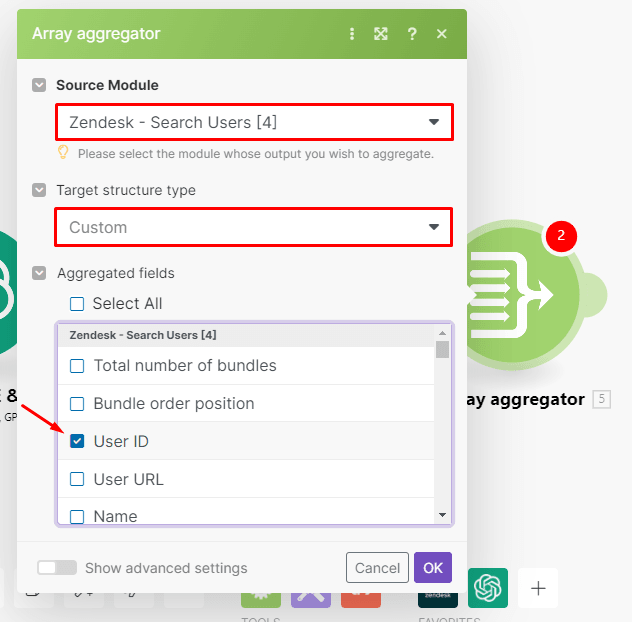Image resolution: width=632 pixels, height=622 pixels.
Task: Open the Target structure type dropdown
Action: pos(254,227)
